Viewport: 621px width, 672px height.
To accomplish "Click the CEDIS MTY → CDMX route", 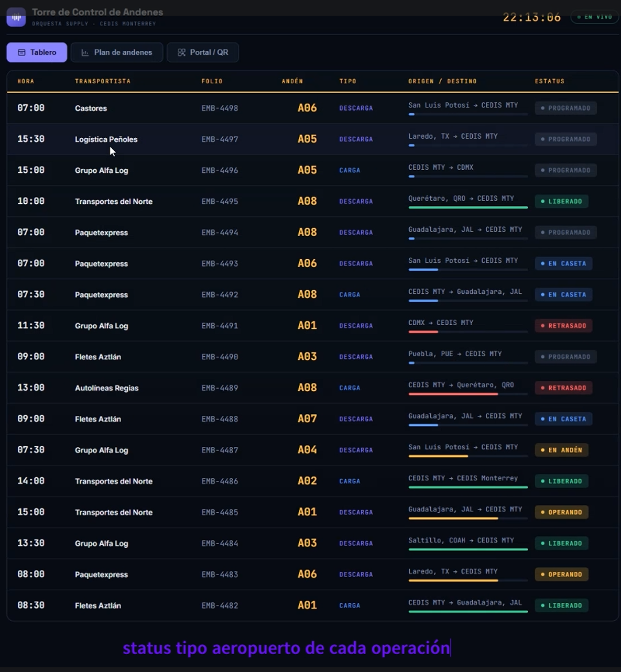I will coord(441,167).
